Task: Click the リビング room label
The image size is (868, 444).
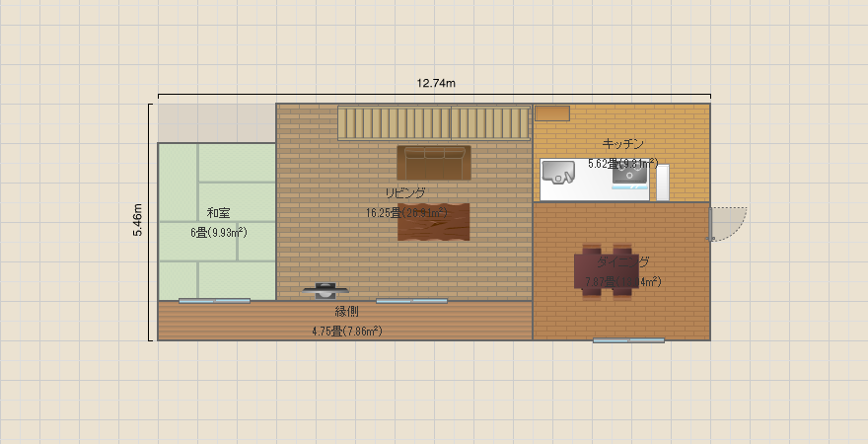Action: pyautogui.click(x=405, y=192)
